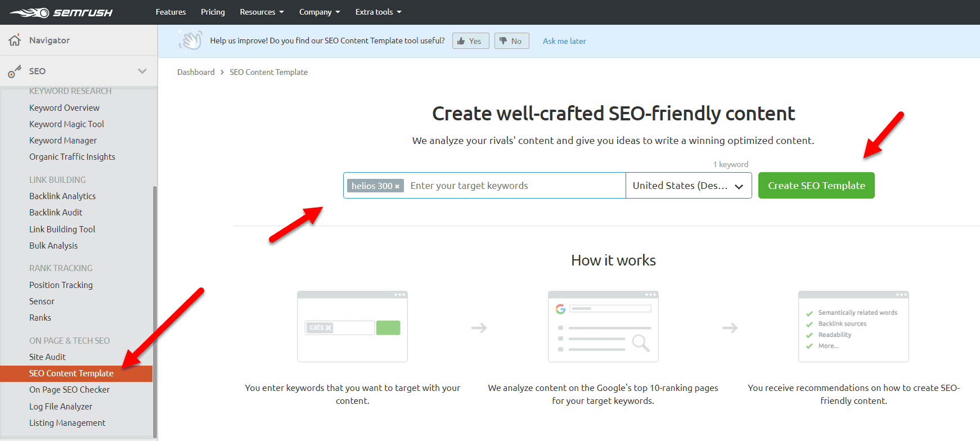Open On Page SEO Checker
The width and height of the screenshot is (980, 441).
(69, 389)
